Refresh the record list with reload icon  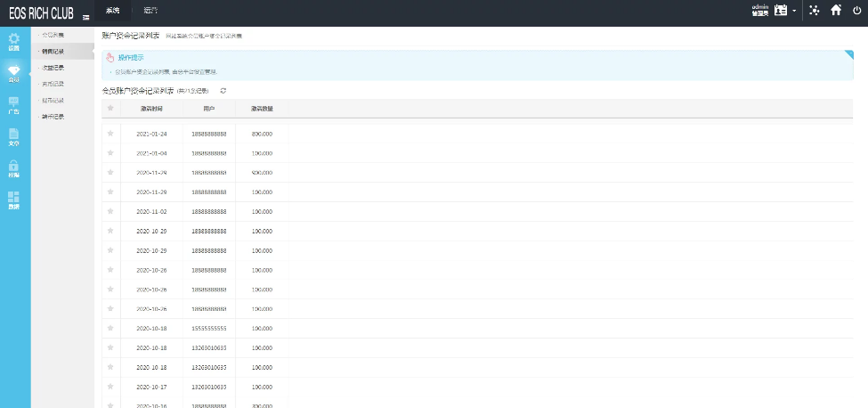(x=223, y=91)
